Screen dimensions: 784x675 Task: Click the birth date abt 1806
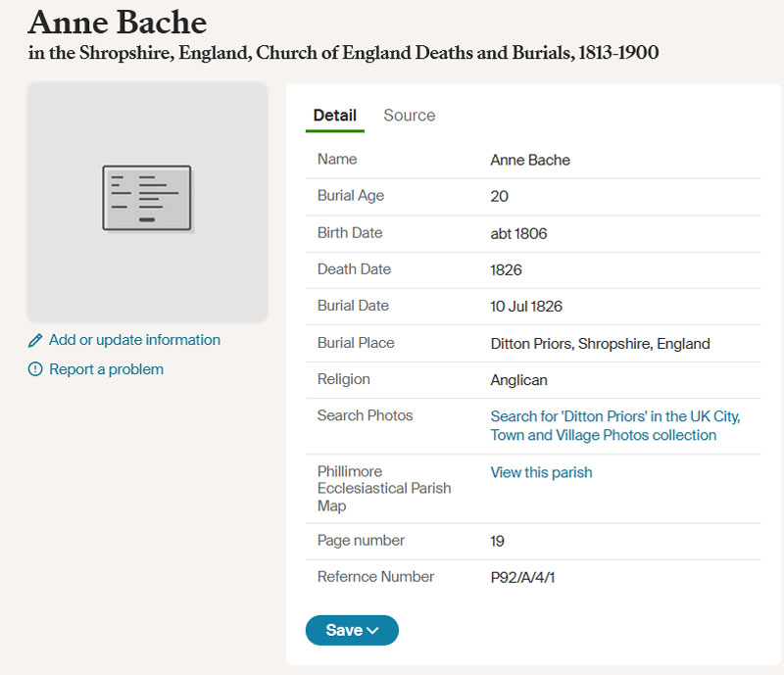(x=518, y=234)
